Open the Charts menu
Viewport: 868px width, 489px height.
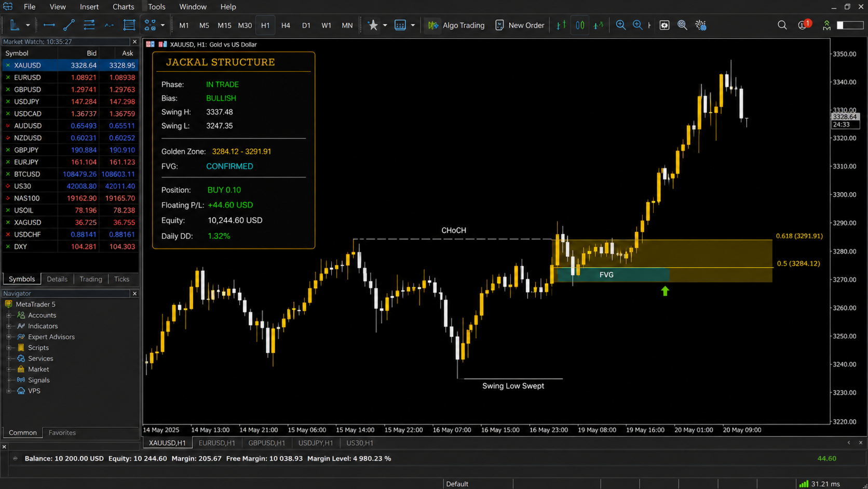pyautogui.click(x=123, y=7)
